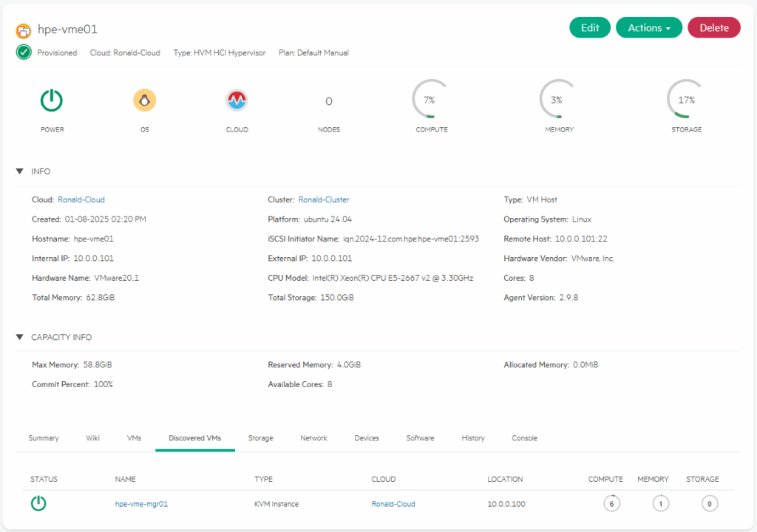This screenshot has height=532, width=757.
Task: Open the Actions dropdown menu
Action: [x=648, y=28]
